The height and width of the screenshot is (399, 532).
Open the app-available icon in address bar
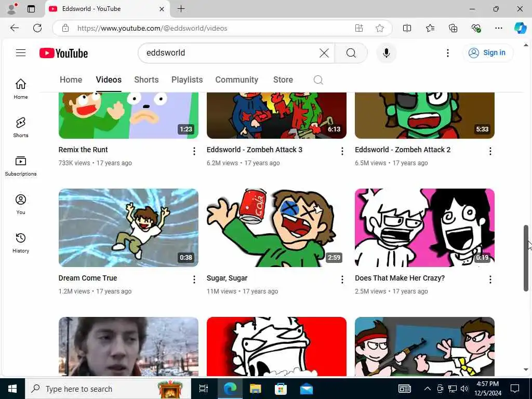pos(359,28)
